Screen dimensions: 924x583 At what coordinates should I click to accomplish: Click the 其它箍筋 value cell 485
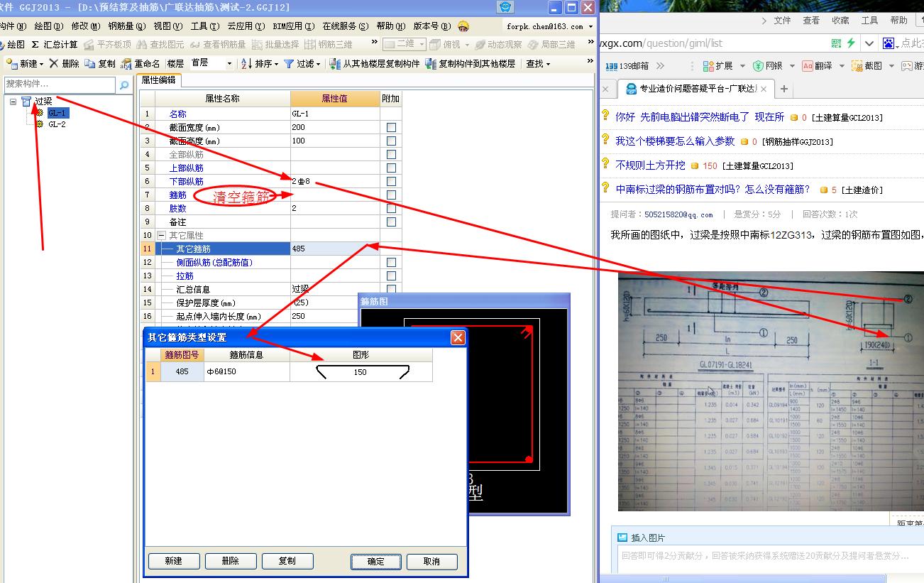[334, 249]
